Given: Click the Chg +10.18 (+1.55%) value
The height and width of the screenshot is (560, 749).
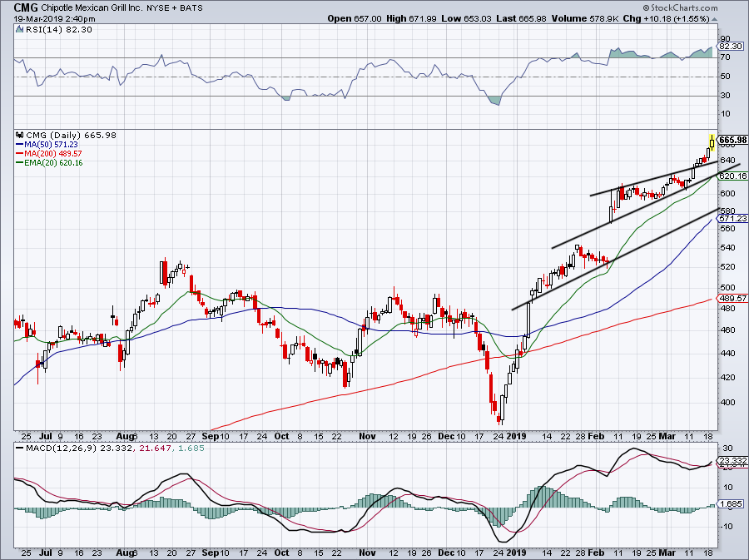Looking at the screenshot, I should 667,18.
